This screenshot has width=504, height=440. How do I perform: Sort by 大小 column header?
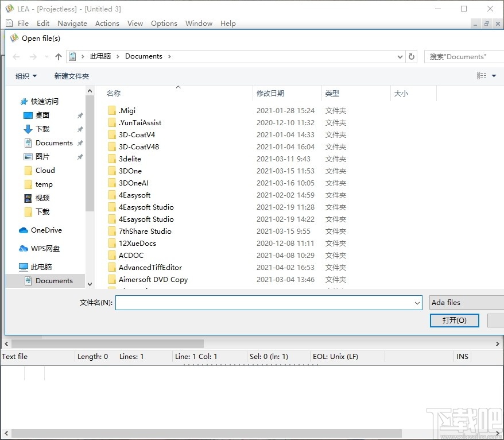[x=401, y=93]
